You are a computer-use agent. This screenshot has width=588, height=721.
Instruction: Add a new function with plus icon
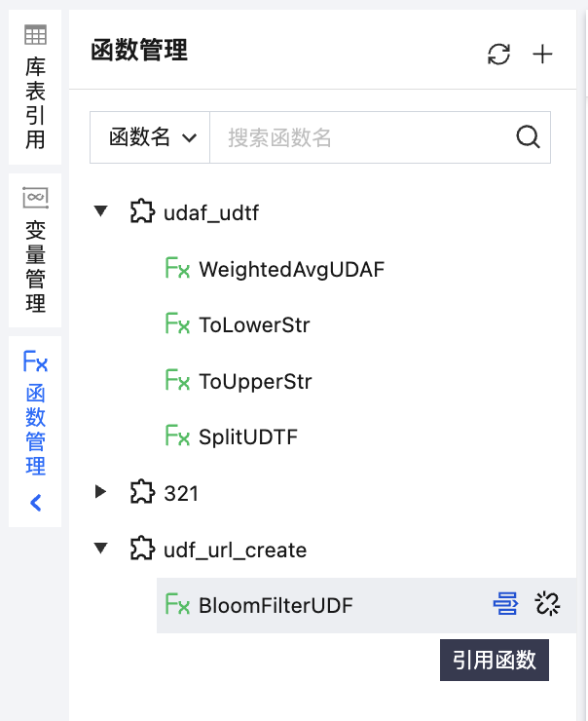click(x=542, y=55)
